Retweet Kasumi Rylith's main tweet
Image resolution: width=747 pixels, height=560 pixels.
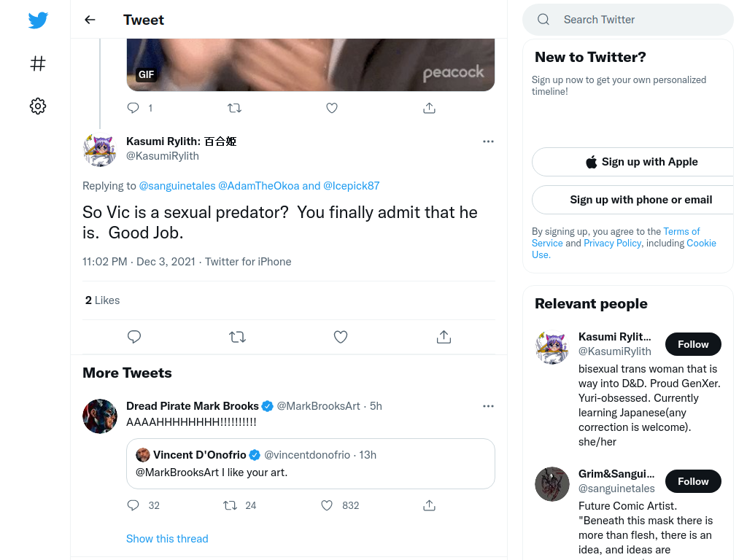[x=237, y=337]
